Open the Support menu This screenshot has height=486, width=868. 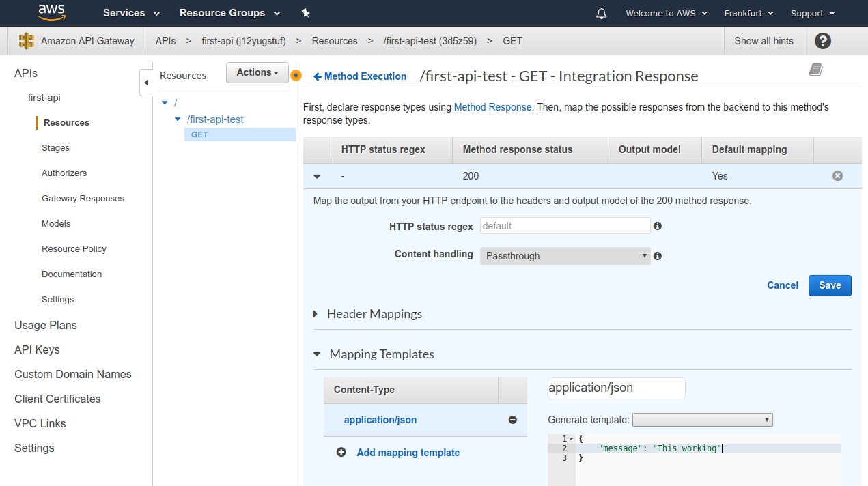tap(813, 13)
